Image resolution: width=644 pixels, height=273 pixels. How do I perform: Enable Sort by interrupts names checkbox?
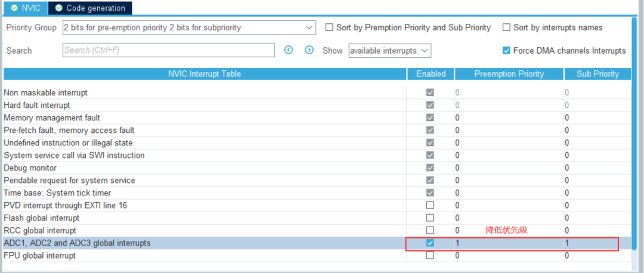(506, 27)
